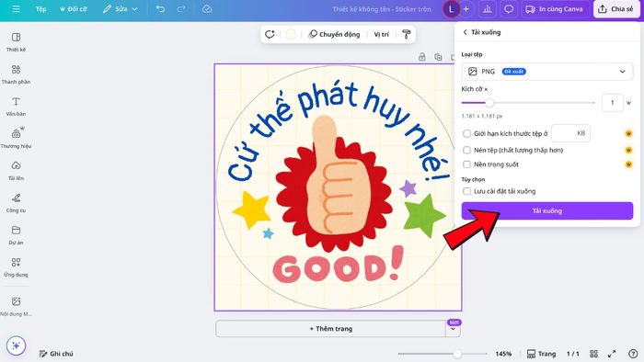Click the design title text
This screenshot has width=644, height=362.
382,9
